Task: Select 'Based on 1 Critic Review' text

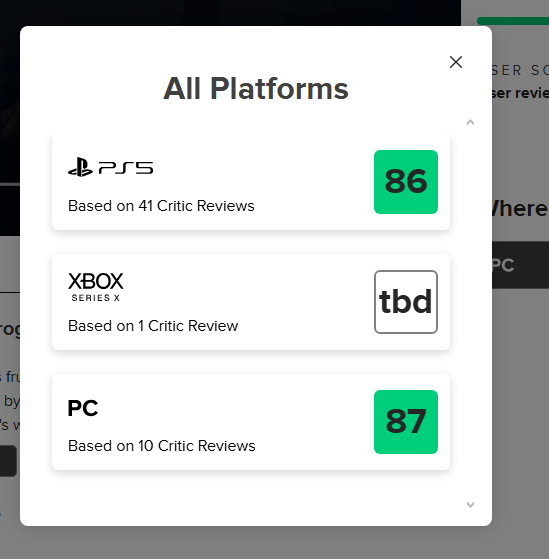Action: pyautogui.click(x=153, y=325)
